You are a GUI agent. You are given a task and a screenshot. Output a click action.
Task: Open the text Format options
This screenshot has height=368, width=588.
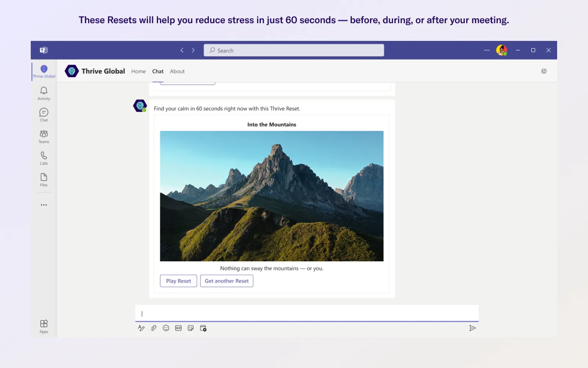(141, 328)
